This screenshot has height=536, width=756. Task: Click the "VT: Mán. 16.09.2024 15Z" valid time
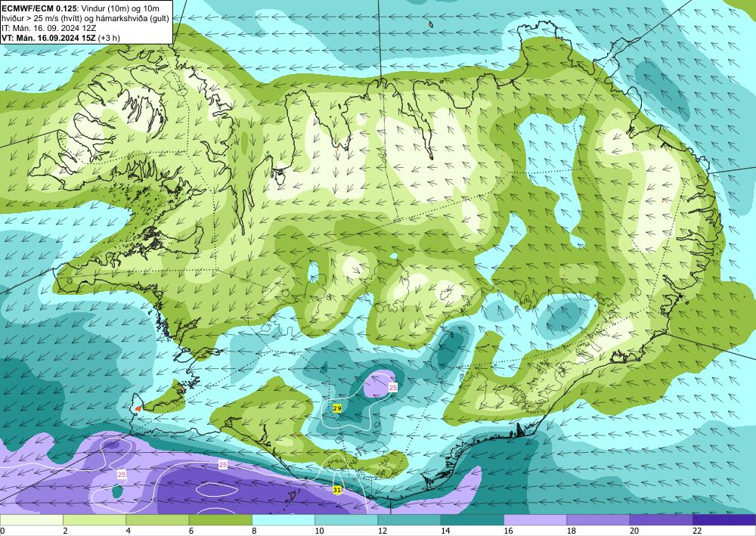pos(48,38)
